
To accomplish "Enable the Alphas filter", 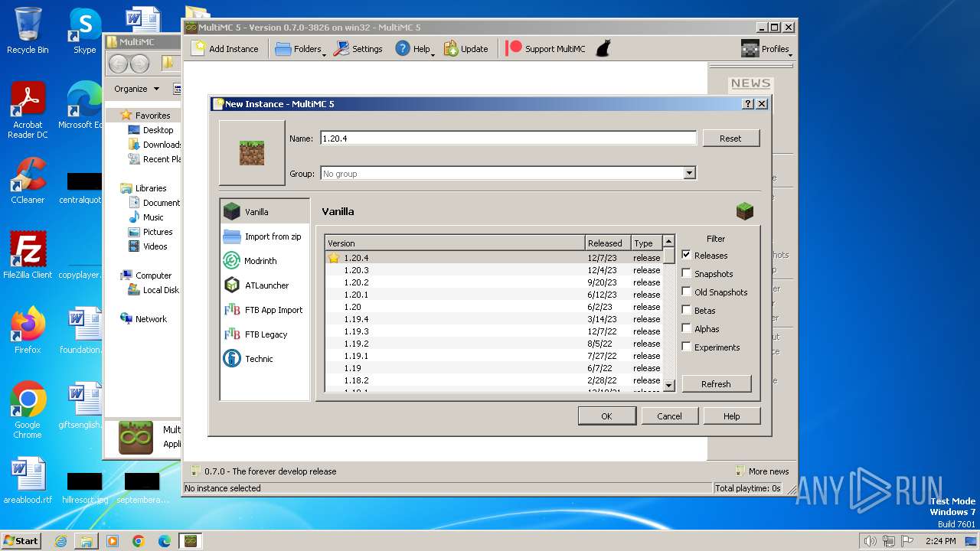I will (x=687, y=328).
